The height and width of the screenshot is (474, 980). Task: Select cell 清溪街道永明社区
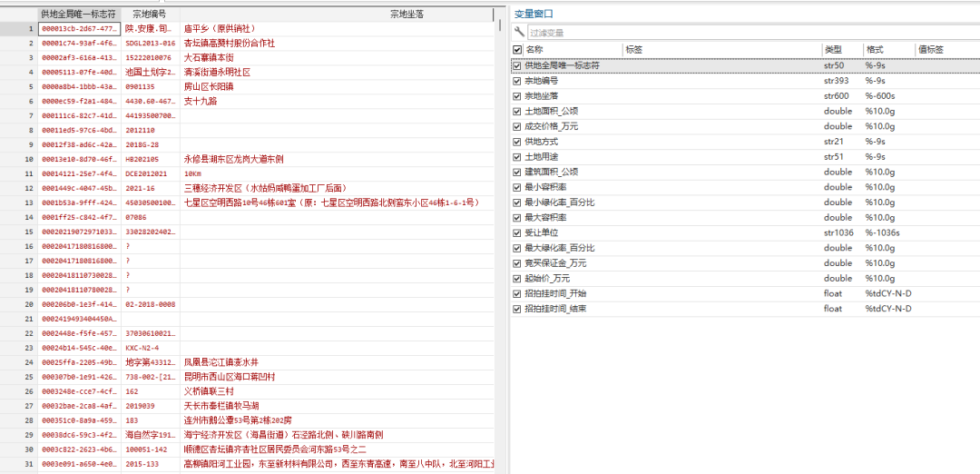(x=338, y=72)
